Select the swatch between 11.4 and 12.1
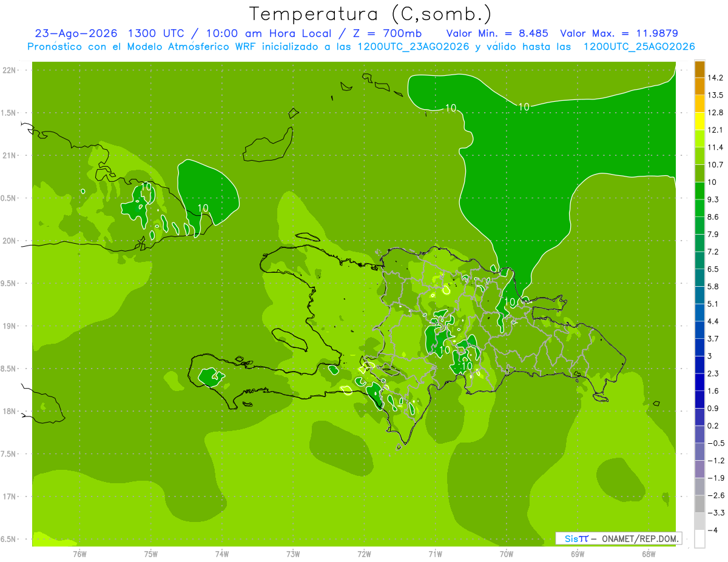The image size is (728, 562). coord(699,138)
